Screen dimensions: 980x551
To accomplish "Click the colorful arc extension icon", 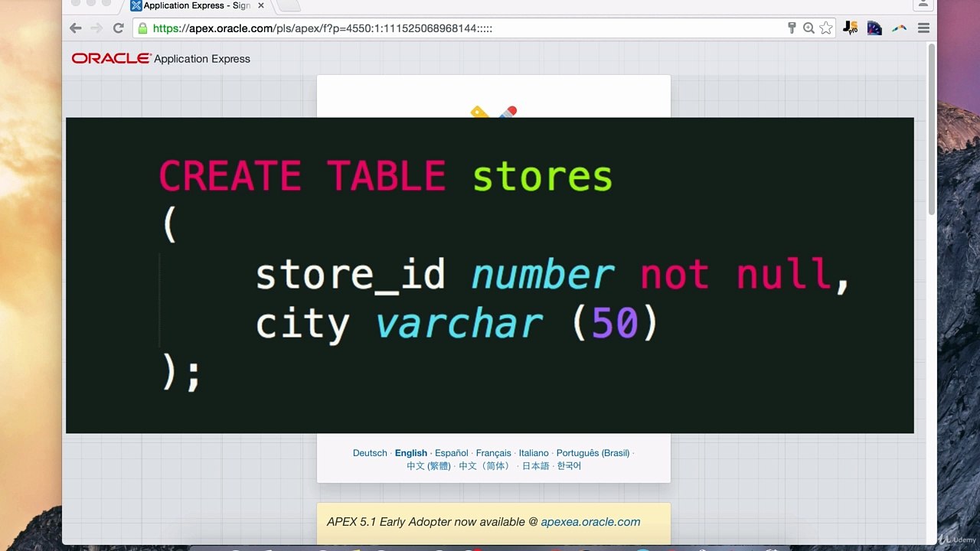I will 899,28.
